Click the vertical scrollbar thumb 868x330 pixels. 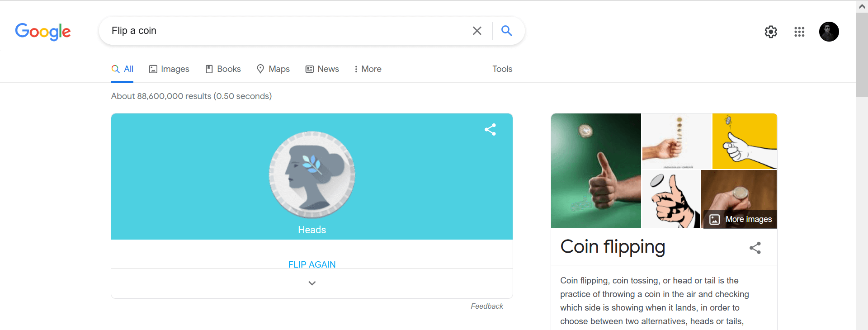(862, 54)
